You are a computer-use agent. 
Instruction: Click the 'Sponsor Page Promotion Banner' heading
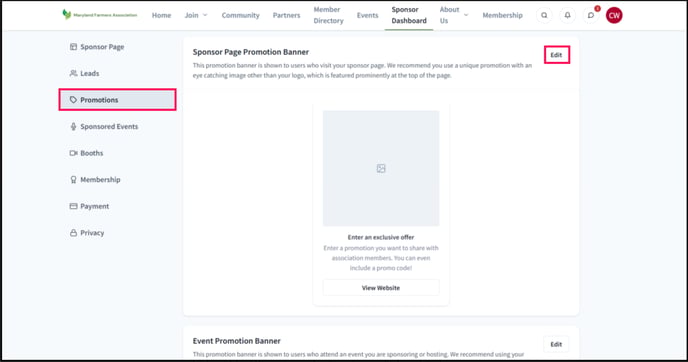(251, 52)
